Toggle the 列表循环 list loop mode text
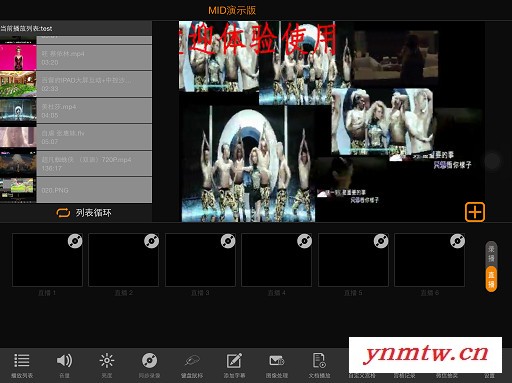Viewport: 512px width, 383px height. tap(93, 213)
